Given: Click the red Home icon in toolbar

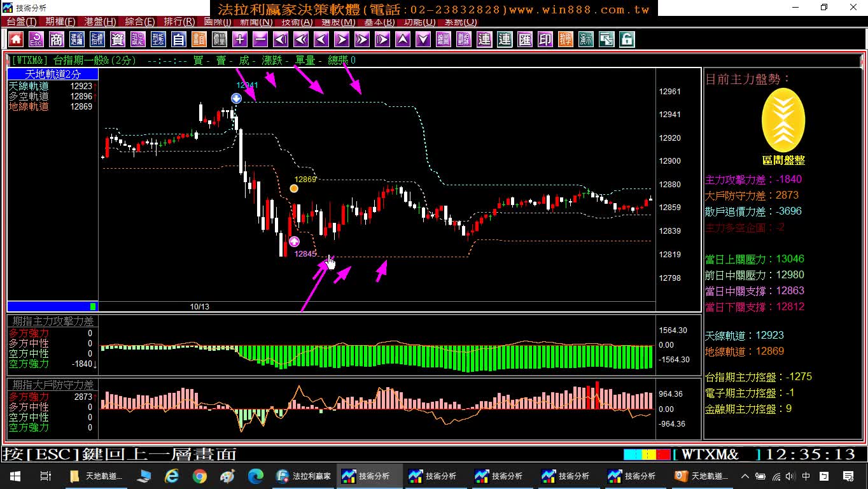Looking at the screenshot, I should coord(16,39).
